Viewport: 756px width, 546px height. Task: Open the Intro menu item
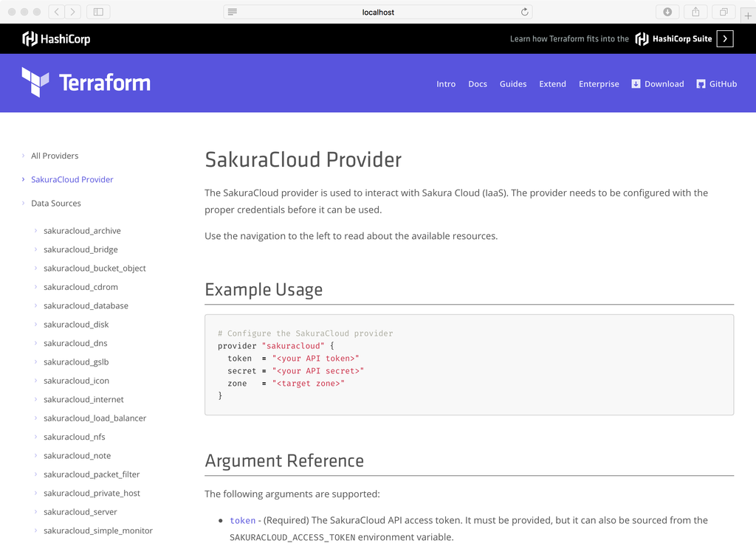coord(446,84)
